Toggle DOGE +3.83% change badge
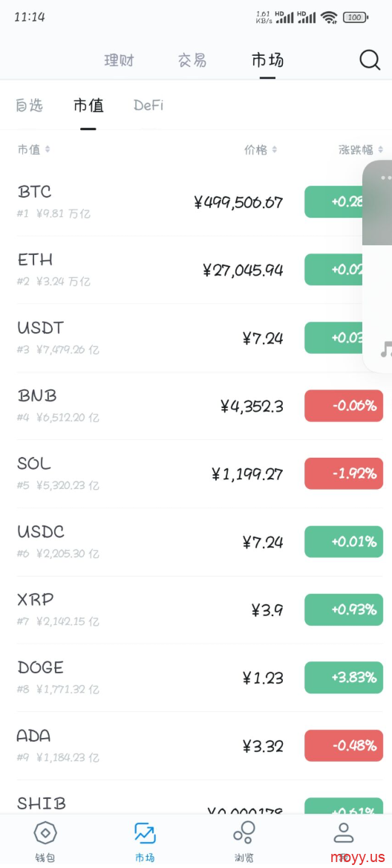The width and height of the screenshot is (392, 868). point(344,678)
